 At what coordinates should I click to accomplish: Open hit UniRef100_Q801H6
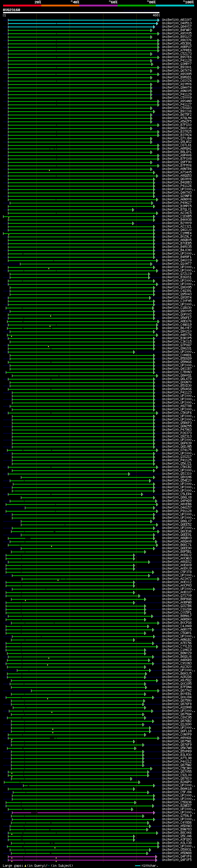(177, 477)
